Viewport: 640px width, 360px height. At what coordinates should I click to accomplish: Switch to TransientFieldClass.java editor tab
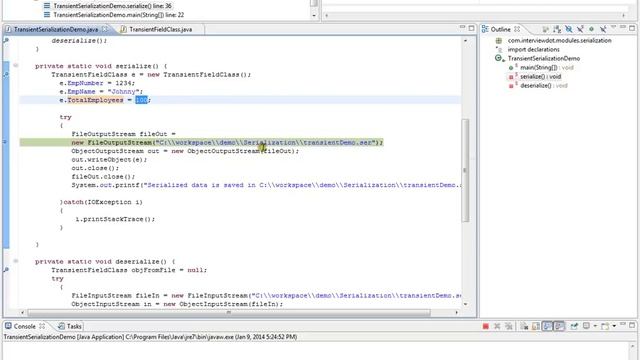coord(160,29)
